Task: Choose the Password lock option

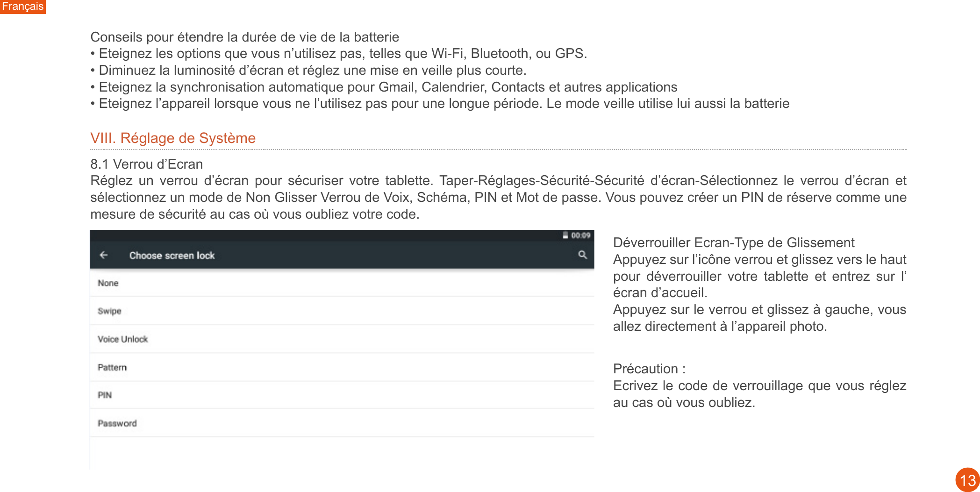Action: coord(117,423)
